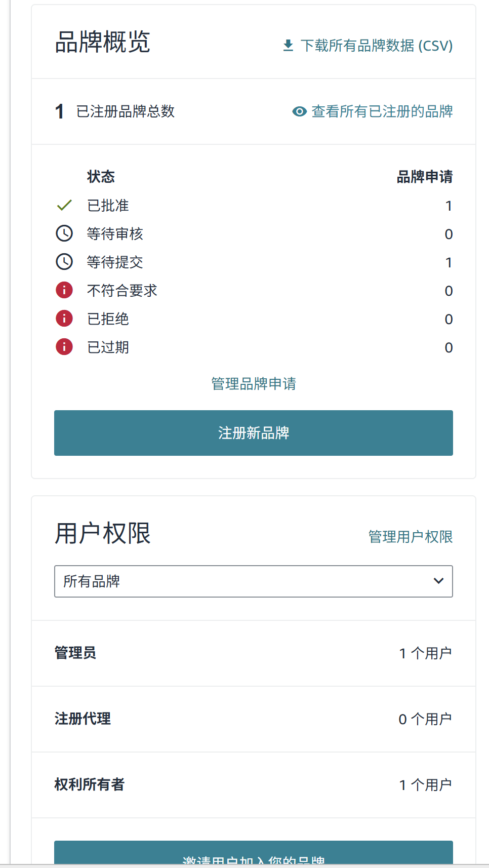Click the red info icon beside 不符合要求
The width and height of the screenshot is (489, 868).
(64, 290)
